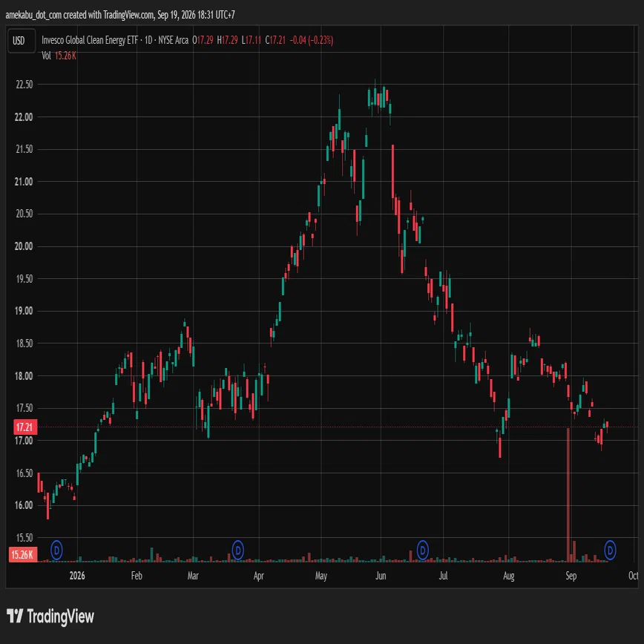The height and width of the screenshot is (644, 644).
Task: Click the amekabu_dot_com created with TradingView header
Action: (120, 15)
